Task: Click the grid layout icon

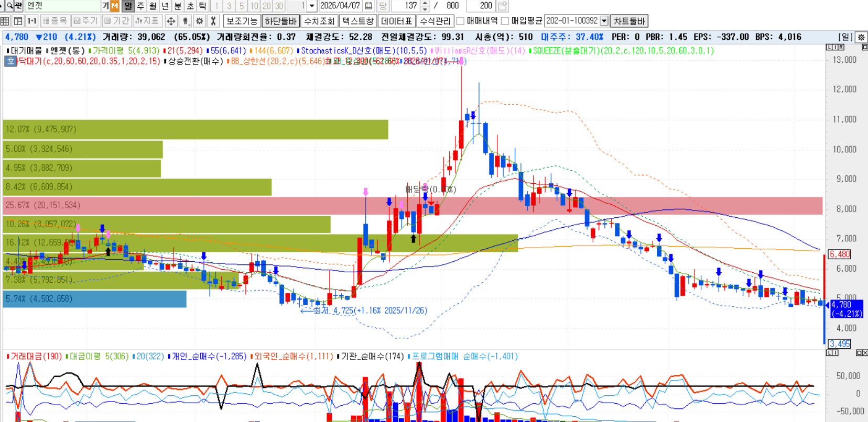Action: [5, 21]
